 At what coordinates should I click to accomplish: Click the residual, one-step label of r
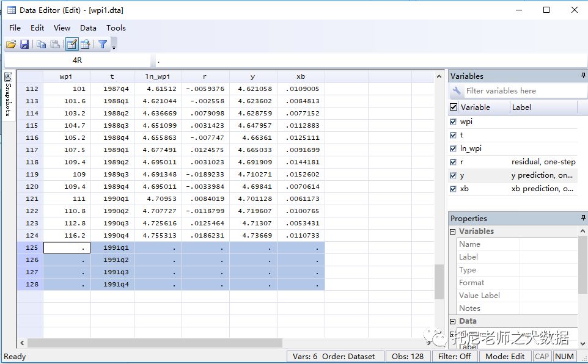tap(543, 162)
